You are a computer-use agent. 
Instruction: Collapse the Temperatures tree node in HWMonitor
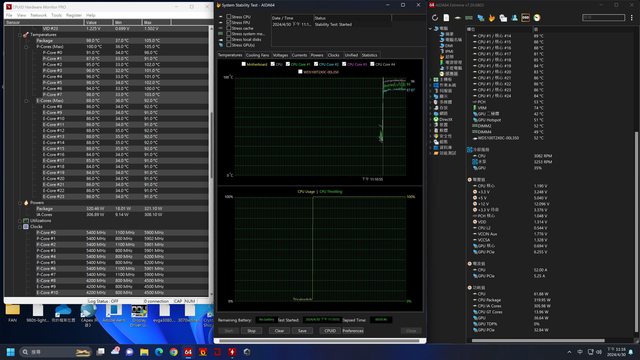[x=20, y=35]
